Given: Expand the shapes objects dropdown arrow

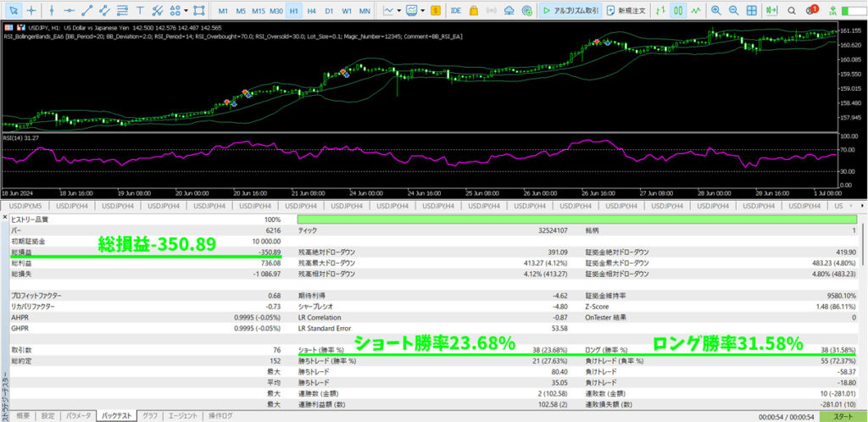Looking at the screenshot, I should pyautogui.click(x=186, y=10).
